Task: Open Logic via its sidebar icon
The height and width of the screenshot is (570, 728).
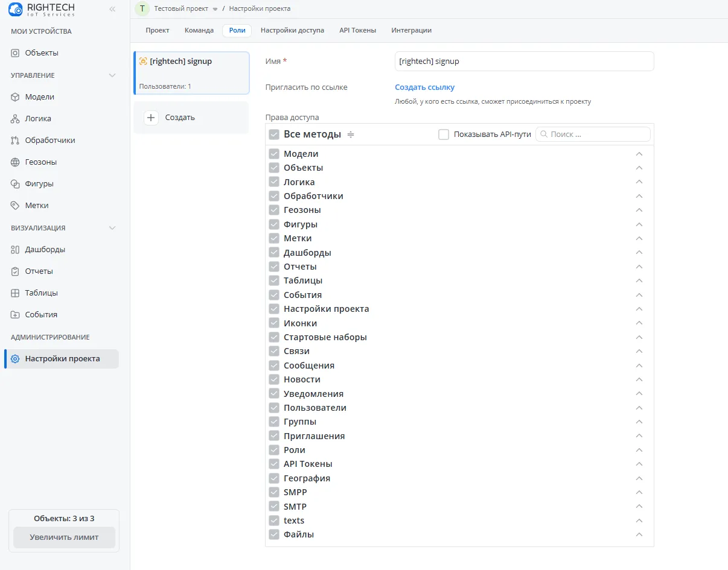Action: (15, 119)
